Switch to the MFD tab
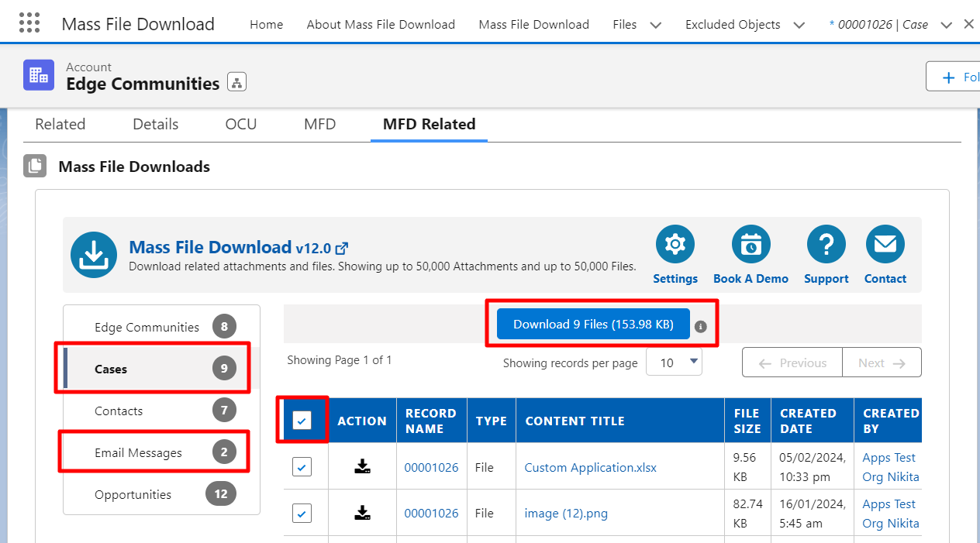 [320, 124]
